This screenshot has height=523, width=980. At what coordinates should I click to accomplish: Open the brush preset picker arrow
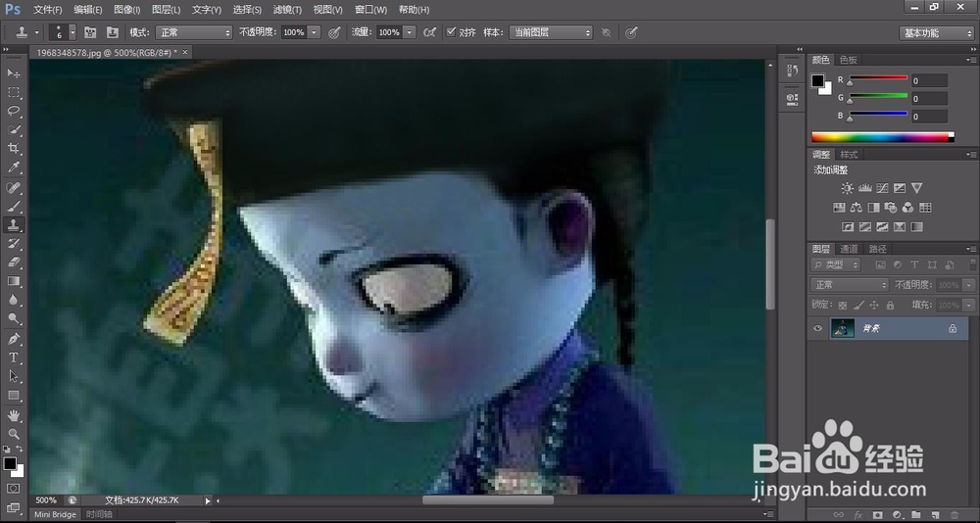click(x=73, y=32)
